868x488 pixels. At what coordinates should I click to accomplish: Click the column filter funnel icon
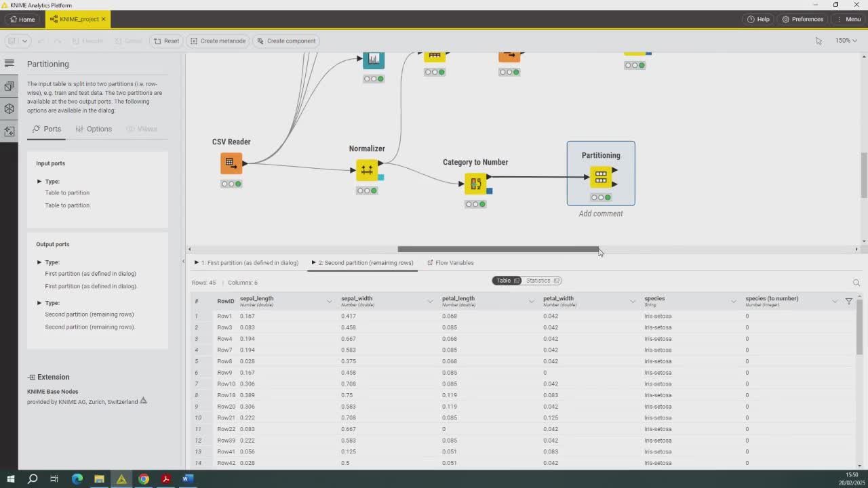coord(848,301)
